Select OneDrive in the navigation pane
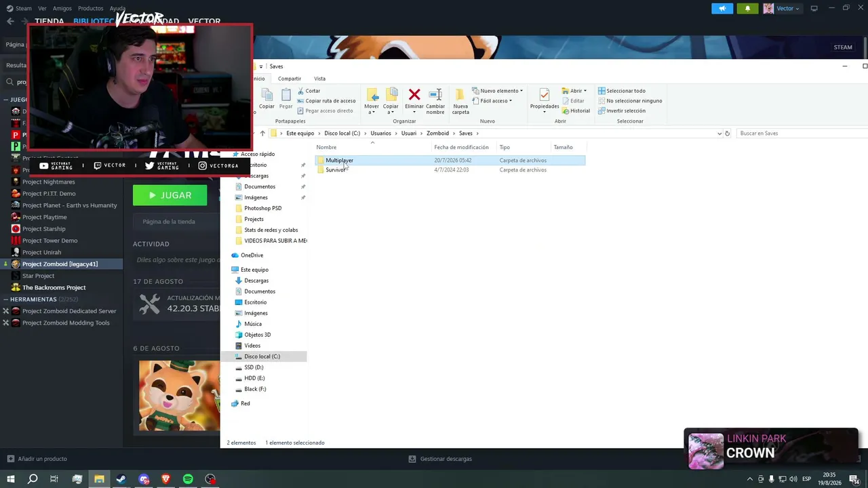The width and height of the screenshot is (868, 488). pos(252,256)
